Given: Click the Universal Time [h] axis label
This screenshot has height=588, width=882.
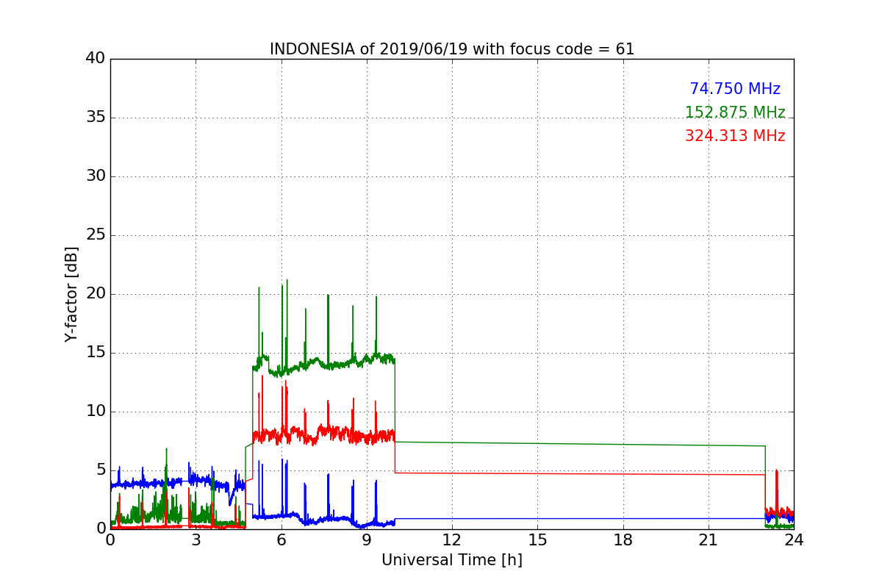Looking at the screenshot, I should coord(451,560).
